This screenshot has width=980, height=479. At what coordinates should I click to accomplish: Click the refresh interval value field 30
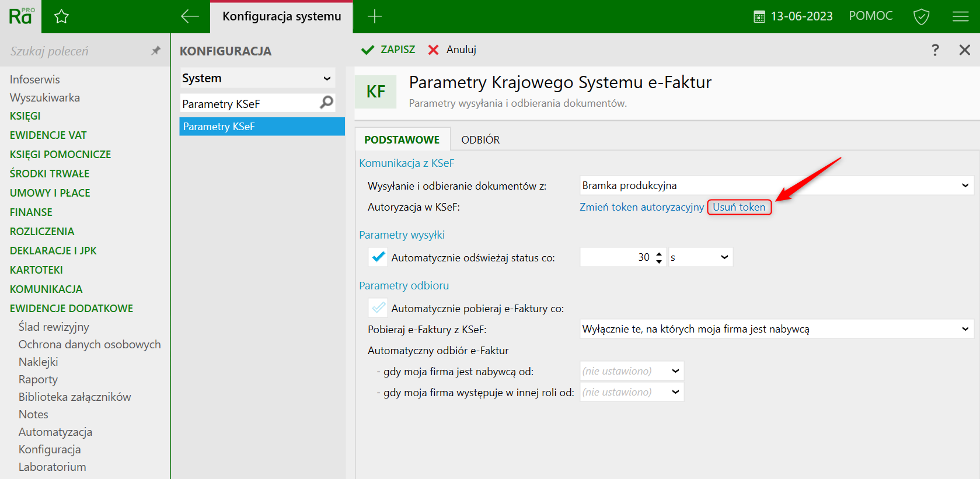point(617,257)
